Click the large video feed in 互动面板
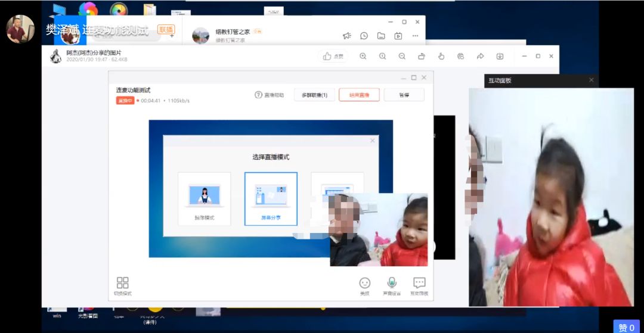 551,197
